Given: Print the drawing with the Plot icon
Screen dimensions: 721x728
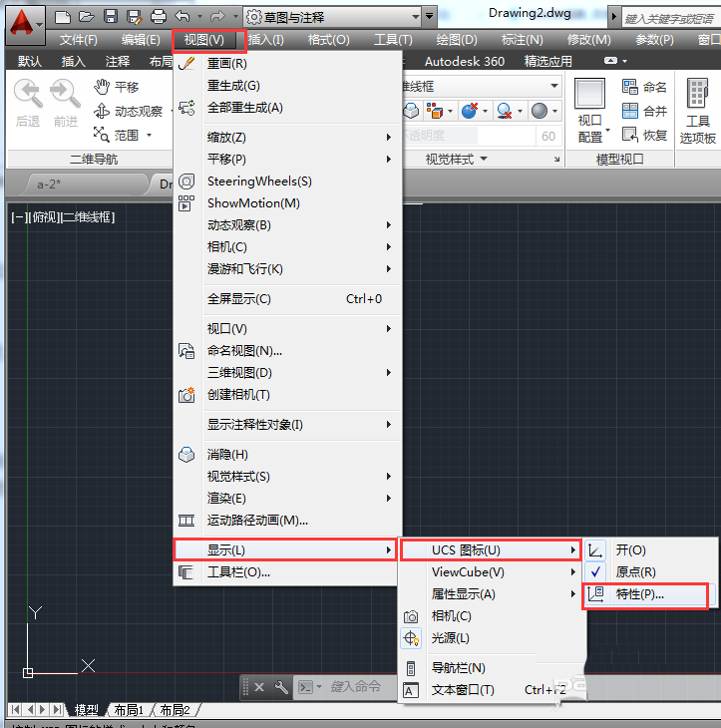Looking at the screenshot, I should point(159,17).
